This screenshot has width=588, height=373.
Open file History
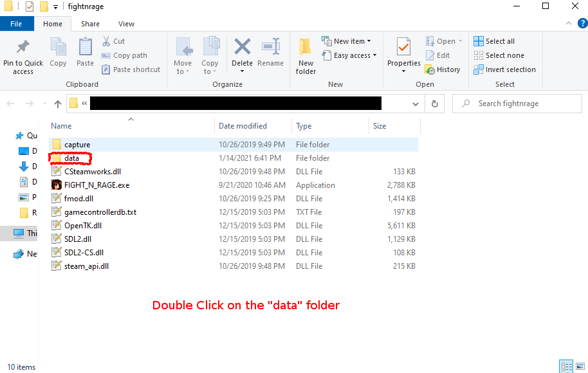(x=443, y=69)
